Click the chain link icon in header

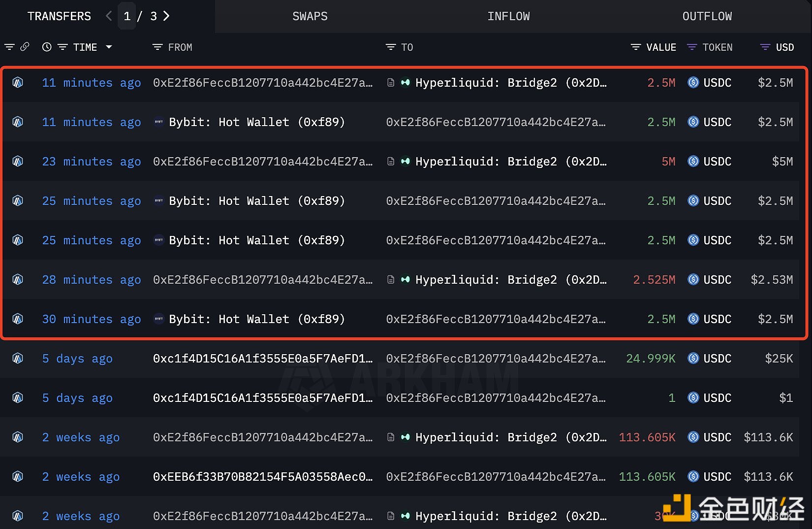[25, 47]
